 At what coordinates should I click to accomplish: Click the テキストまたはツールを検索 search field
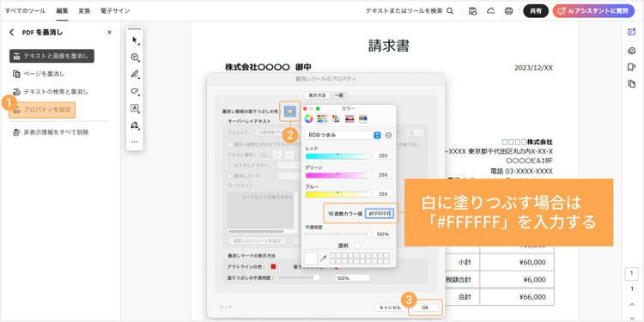click(404, 11)
